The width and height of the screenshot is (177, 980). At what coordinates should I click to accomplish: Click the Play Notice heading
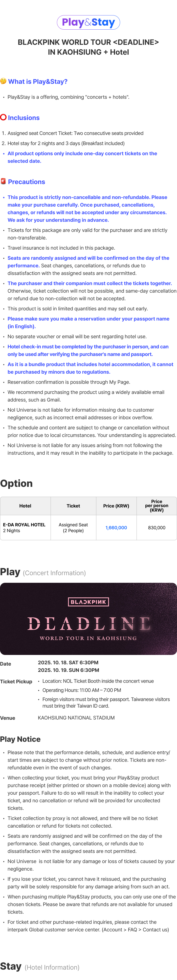(x=20, y=739)
